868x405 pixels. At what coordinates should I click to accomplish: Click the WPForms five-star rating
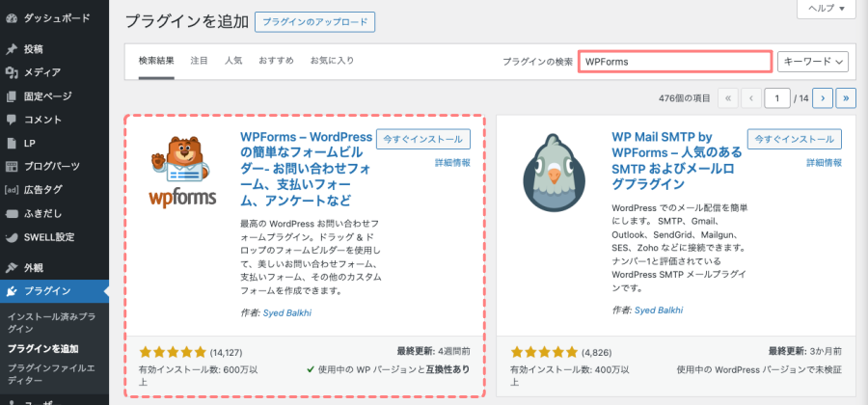173,352
